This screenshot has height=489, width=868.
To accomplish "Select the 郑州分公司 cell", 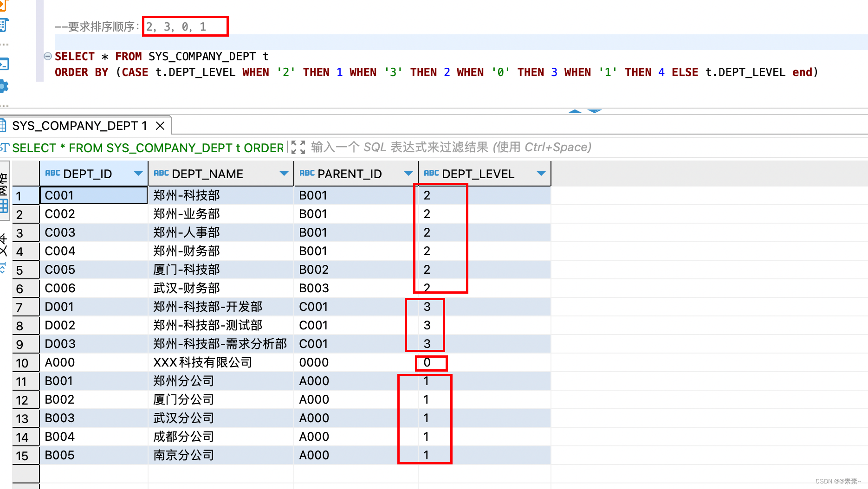I will point(221,381).
